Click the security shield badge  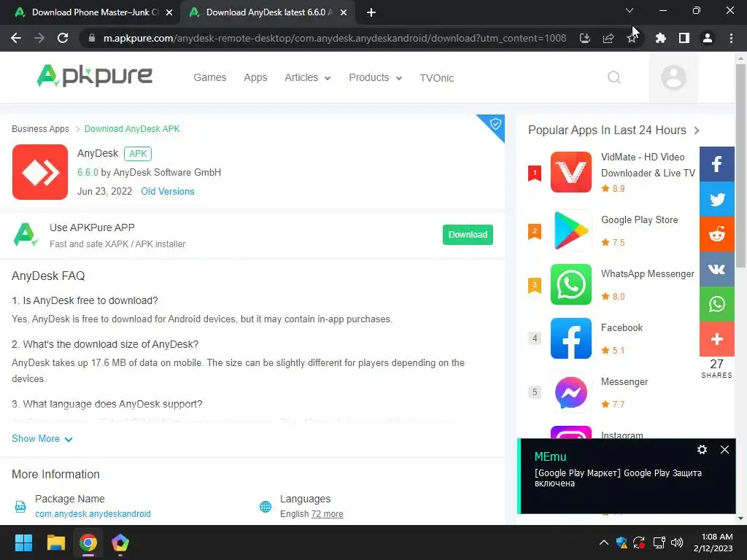tap(495, 124)
